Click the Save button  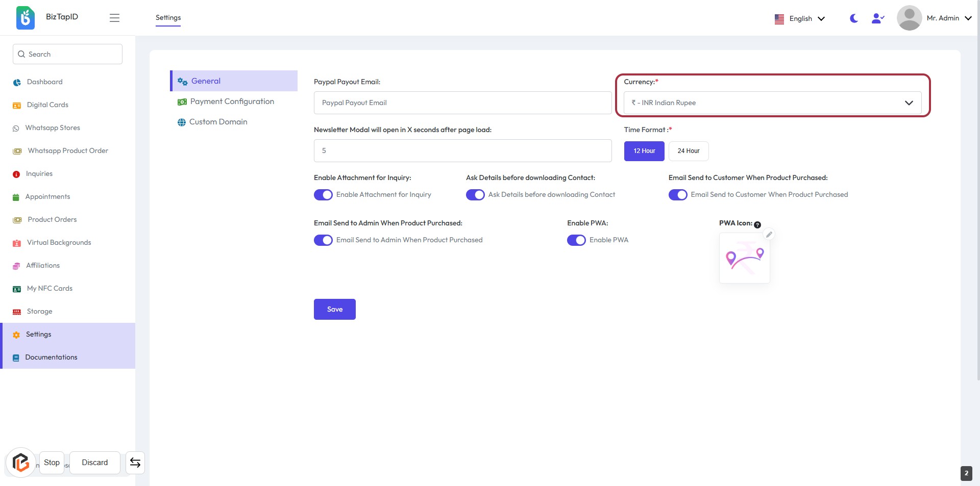[x=334, y=310]
